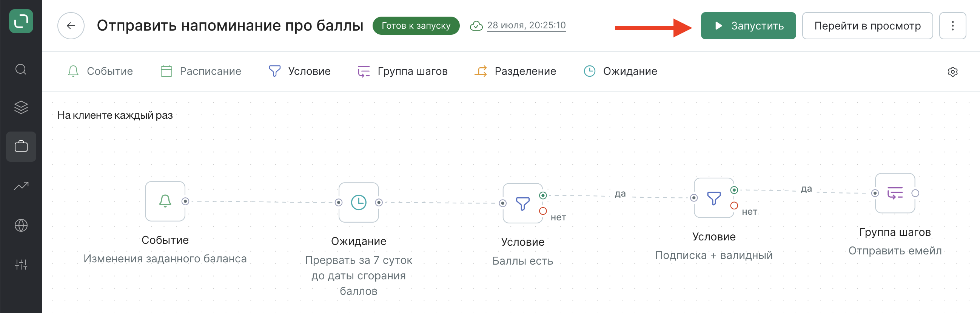The height and width of the screenshot is (313, 980).
Task: Open the layers icon in sidebar
Action: [21, 107]
